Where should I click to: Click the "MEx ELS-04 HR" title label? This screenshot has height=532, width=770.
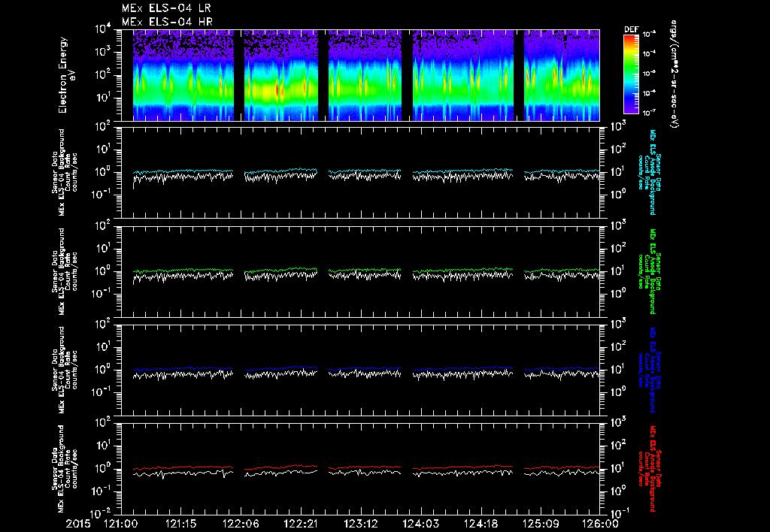click(x=166, y=21)
